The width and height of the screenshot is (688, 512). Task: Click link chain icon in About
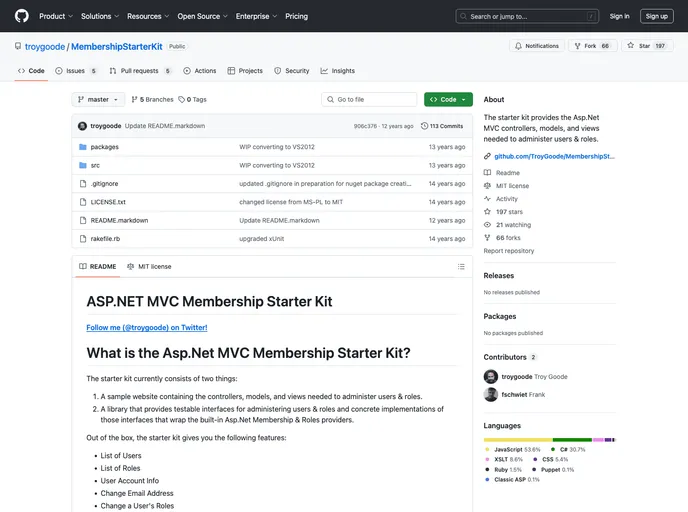[x=487, y=156]
